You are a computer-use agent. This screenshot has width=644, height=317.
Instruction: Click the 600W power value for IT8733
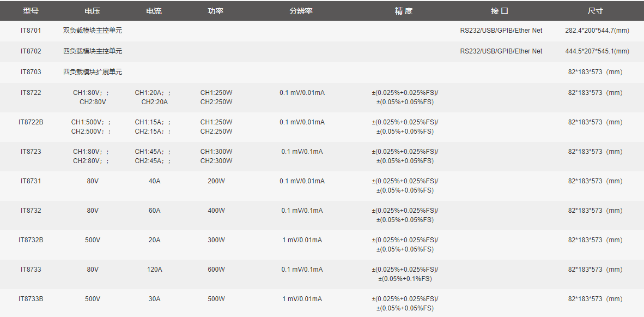click(216, 270)
